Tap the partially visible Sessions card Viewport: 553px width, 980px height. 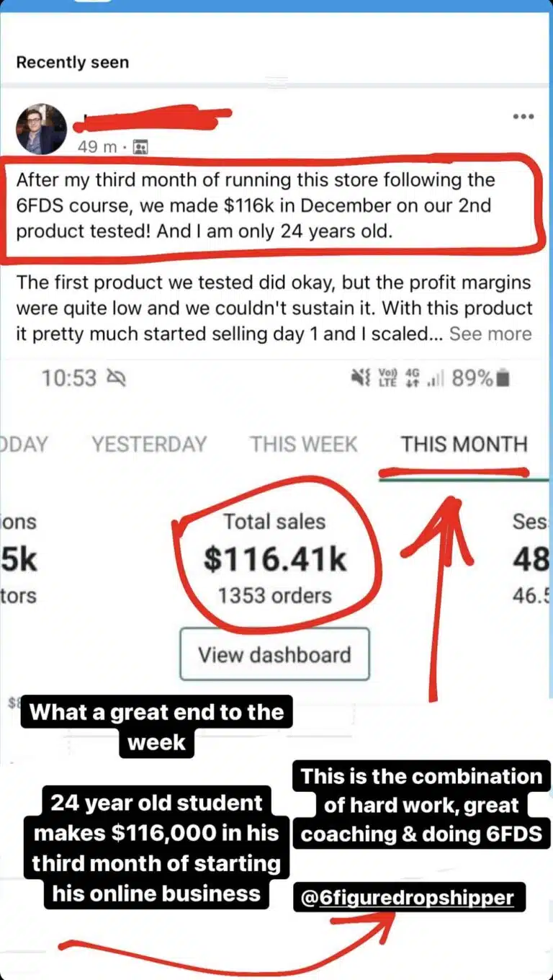pos(530,559)
